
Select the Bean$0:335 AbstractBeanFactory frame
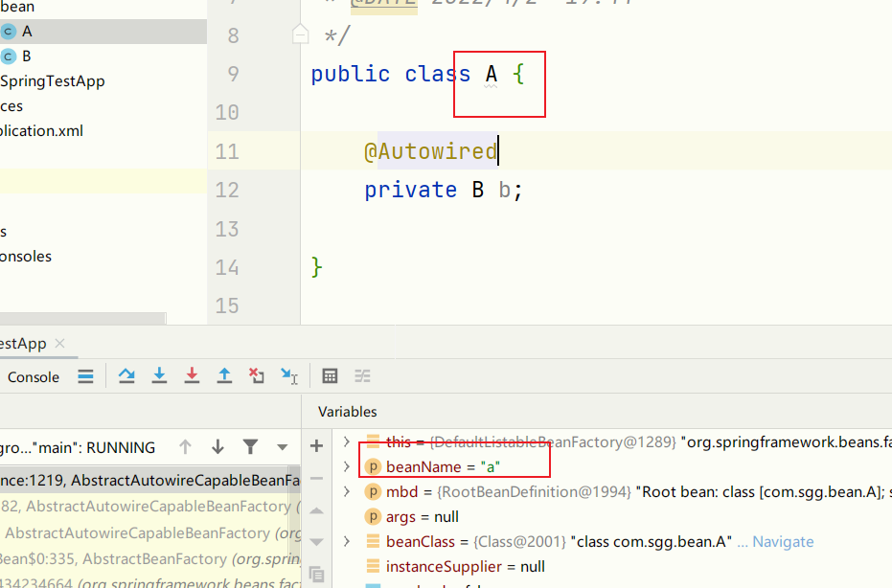coord(150,559)
